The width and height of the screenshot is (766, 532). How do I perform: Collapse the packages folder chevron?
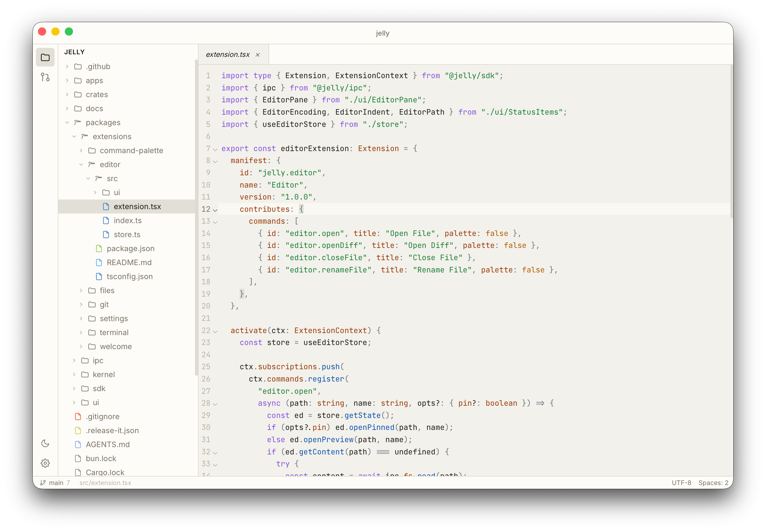(x=67, y=122)
